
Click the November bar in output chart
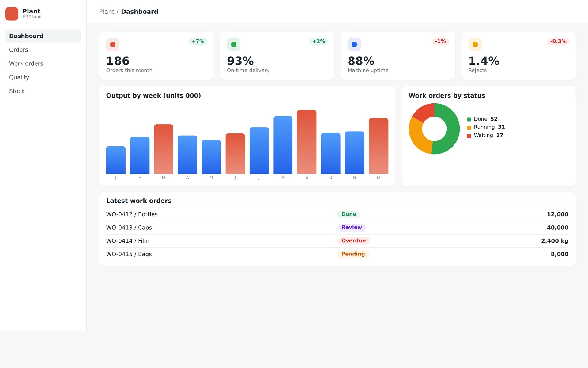coord(355,152)
